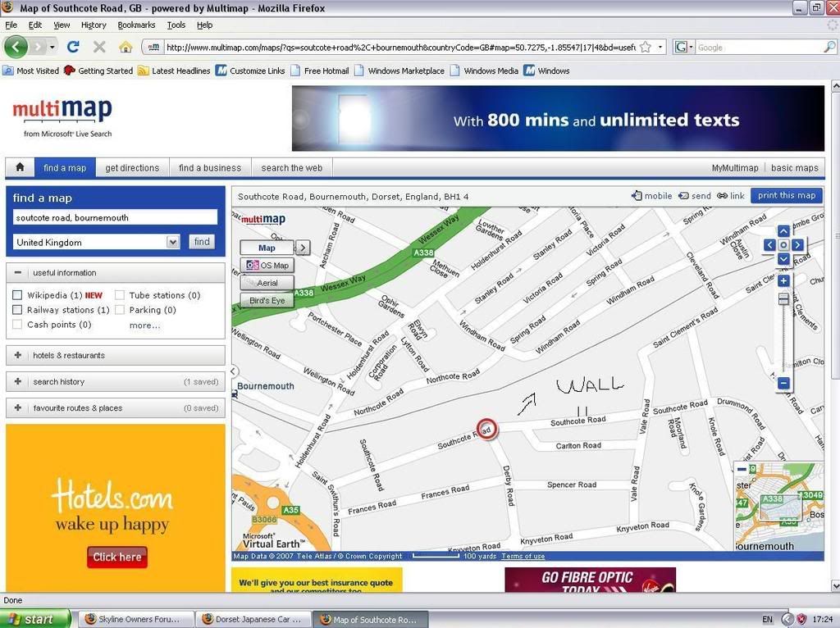
Task: Tick the Railway stations checkbox
Action: tap(18, 310)
